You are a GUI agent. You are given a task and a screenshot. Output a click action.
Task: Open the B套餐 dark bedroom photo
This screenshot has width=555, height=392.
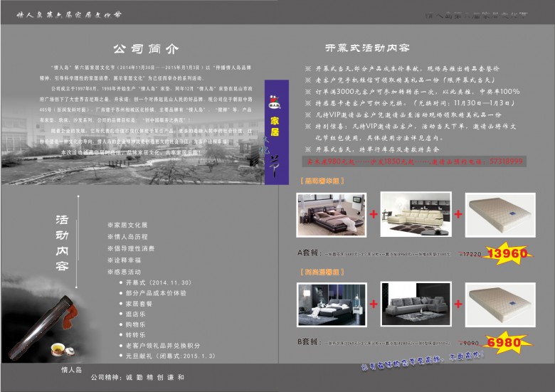click(x=332, y=304)
